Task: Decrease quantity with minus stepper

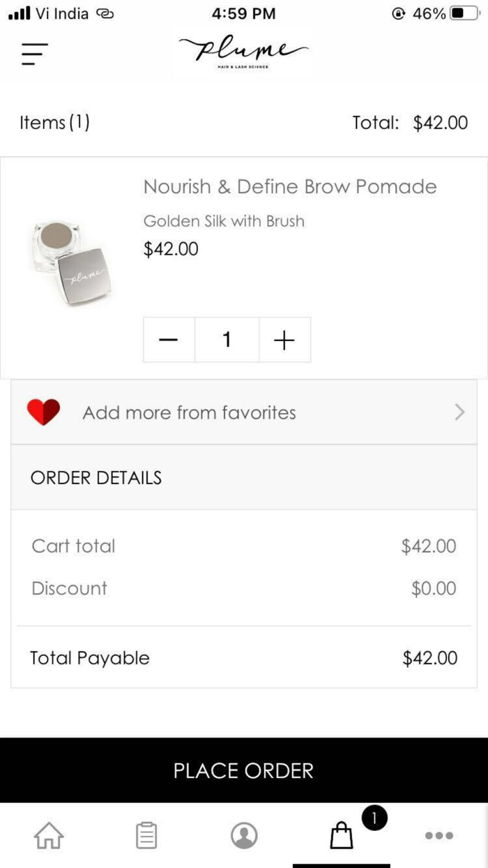Action: click(169, 340)
